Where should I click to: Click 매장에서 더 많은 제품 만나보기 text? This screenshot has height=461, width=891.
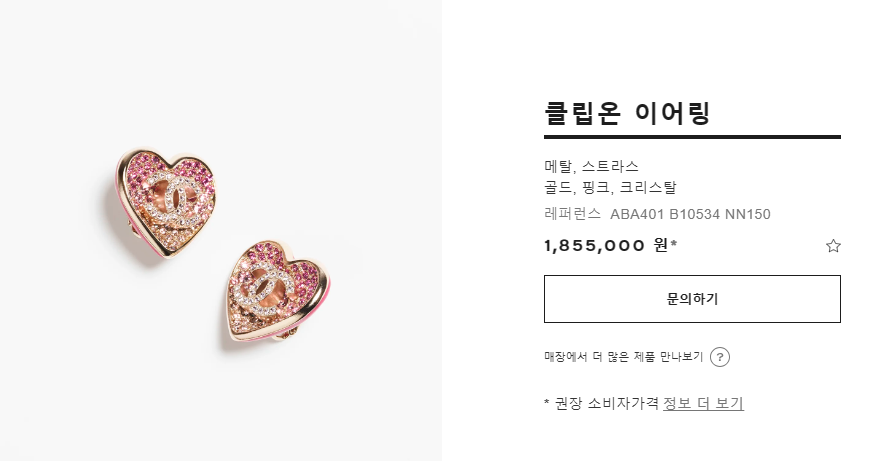coord(623,357)
